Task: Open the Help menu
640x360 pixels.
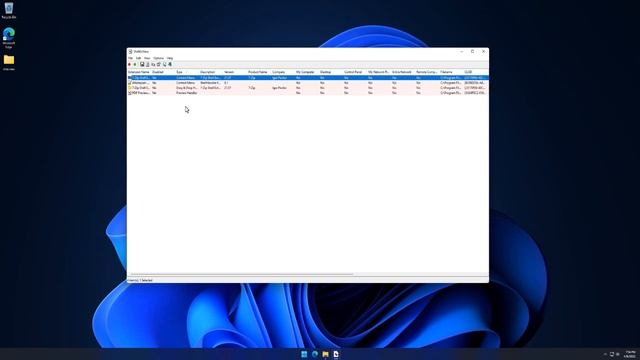Action: [x=170, y=58]
